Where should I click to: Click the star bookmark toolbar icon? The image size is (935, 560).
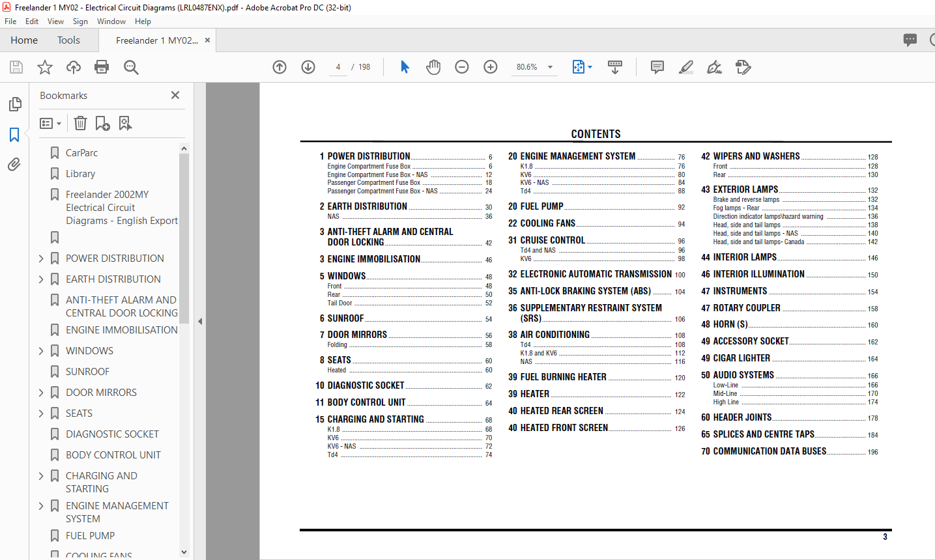pos(45,67)
